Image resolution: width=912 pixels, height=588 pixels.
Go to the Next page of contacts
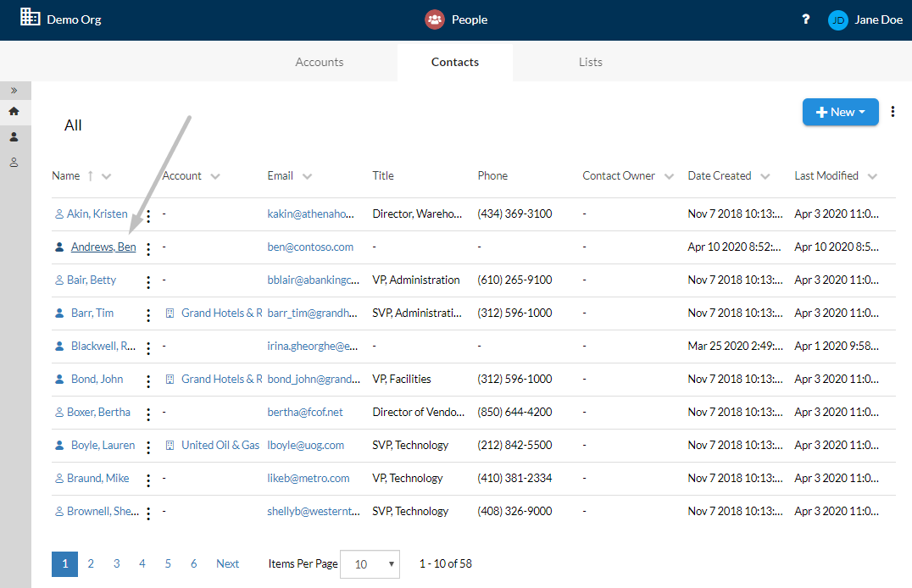point(227,563)
